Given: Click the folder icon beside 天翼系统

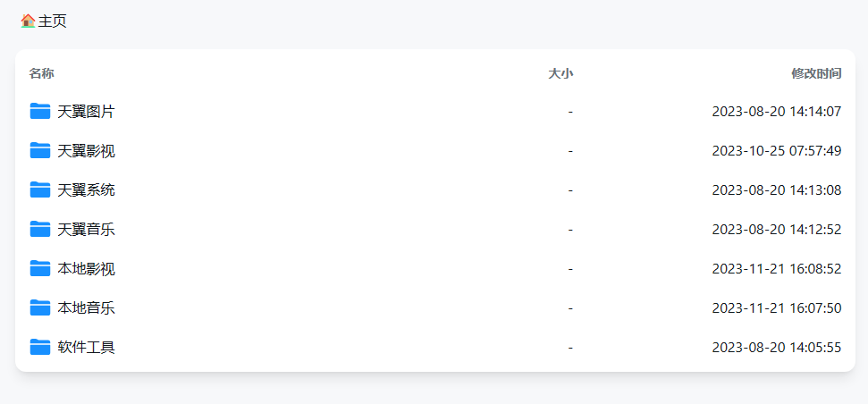Looking at the screenshot, I should 39,189.
